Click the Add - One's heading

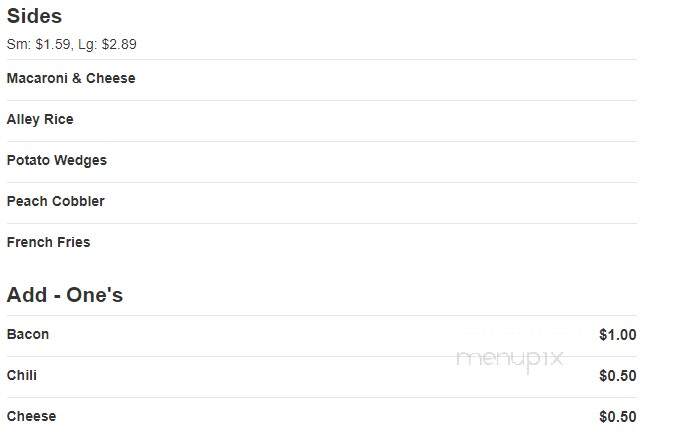click(65, 295)
